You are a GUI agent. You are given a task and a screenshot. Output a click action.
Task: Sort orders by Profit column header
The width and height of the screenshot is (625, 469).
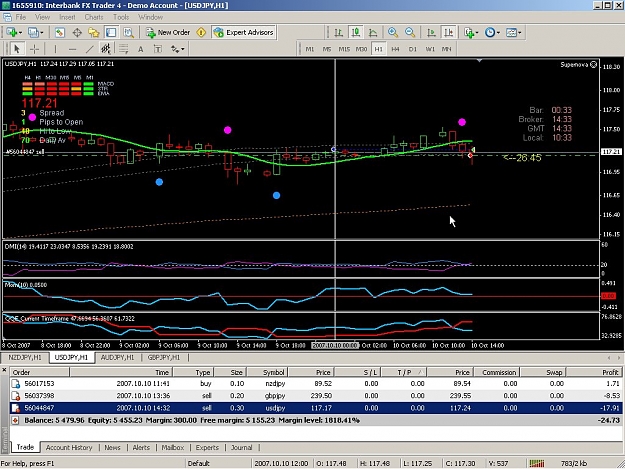593,373
